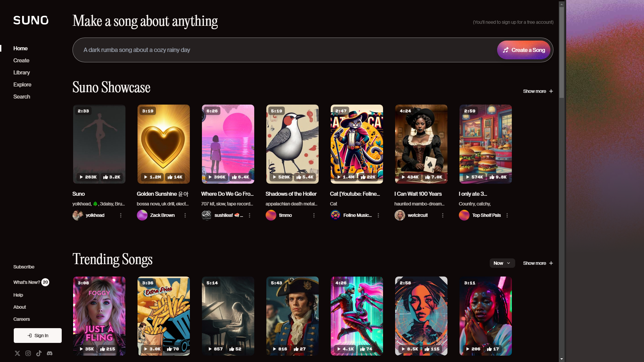Click the 14K likes on Golden Sunshine
The width and height of the screenshot is (644, 362).
click(x=175, y=177)
